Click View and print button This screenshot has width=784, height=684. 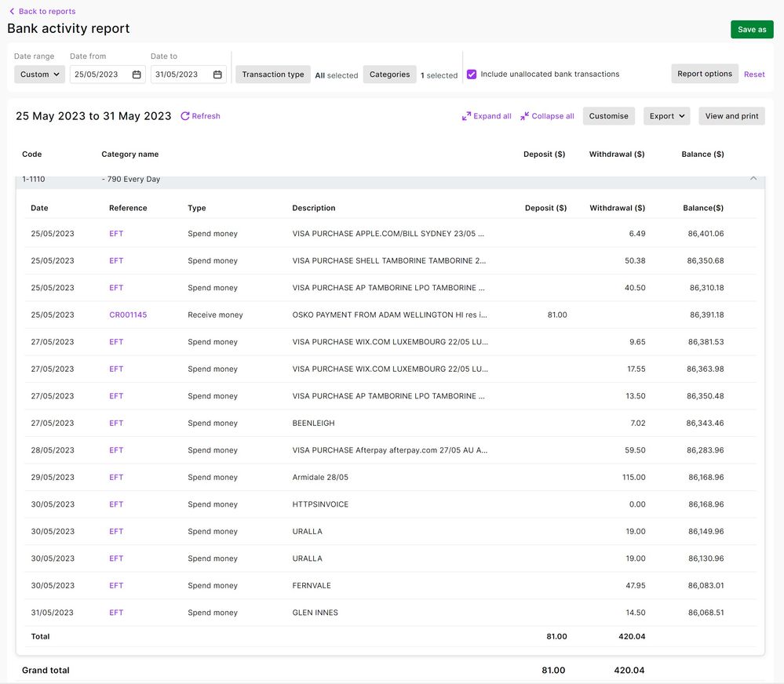(731, 116)
